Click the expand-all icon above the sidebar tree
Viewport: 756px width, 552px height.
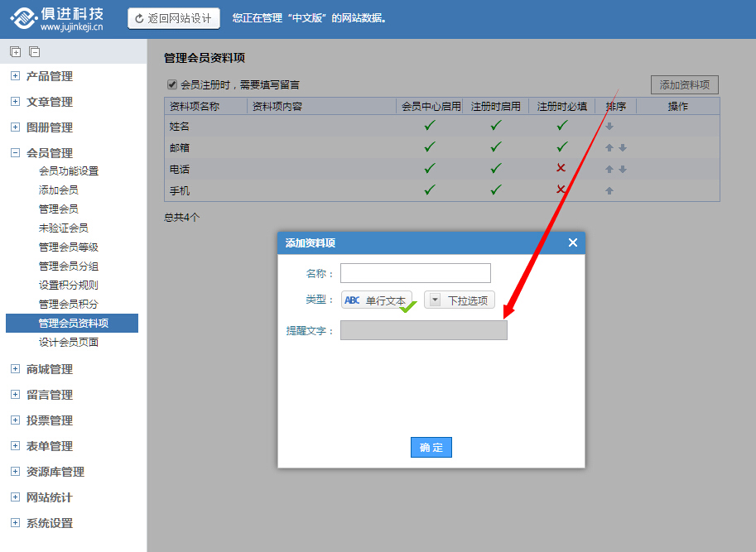click(x=15, y=51)
